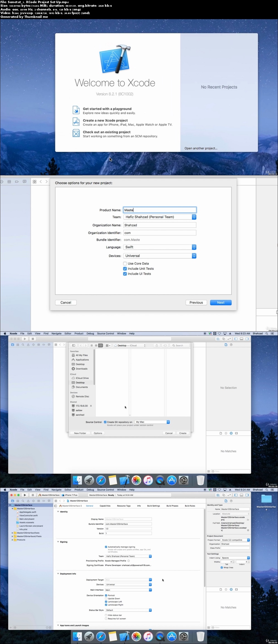Enable Upside Down orientation

[x=106, y=598]
